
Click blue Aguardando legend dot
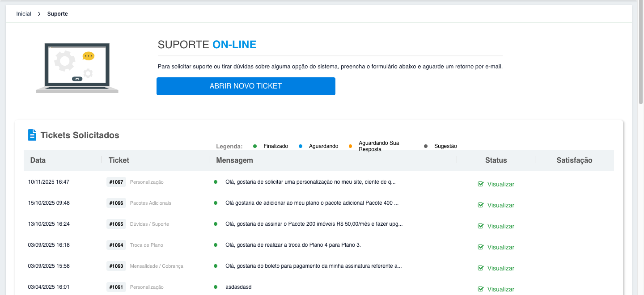point(301,146)
